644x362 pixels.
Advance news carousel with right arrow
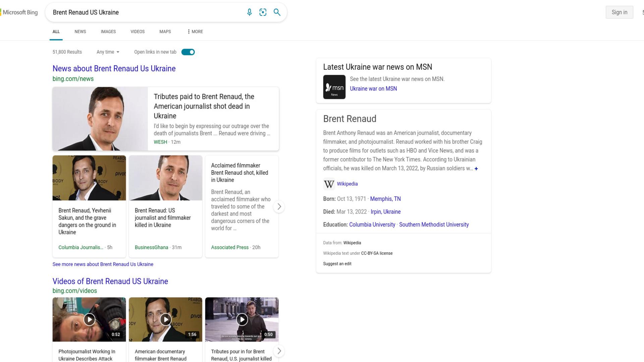click(279, 206)
